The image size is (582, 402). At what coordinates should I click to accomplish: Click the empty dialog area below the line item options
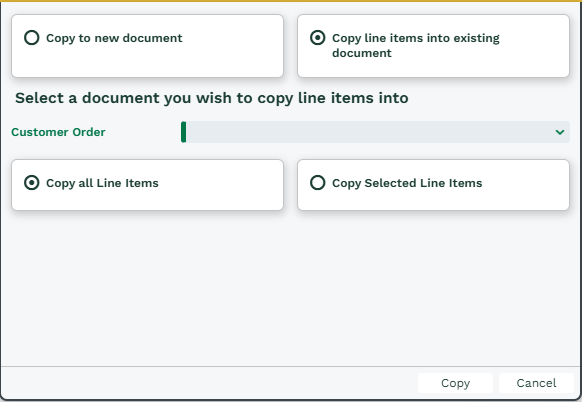coord(291,290)
